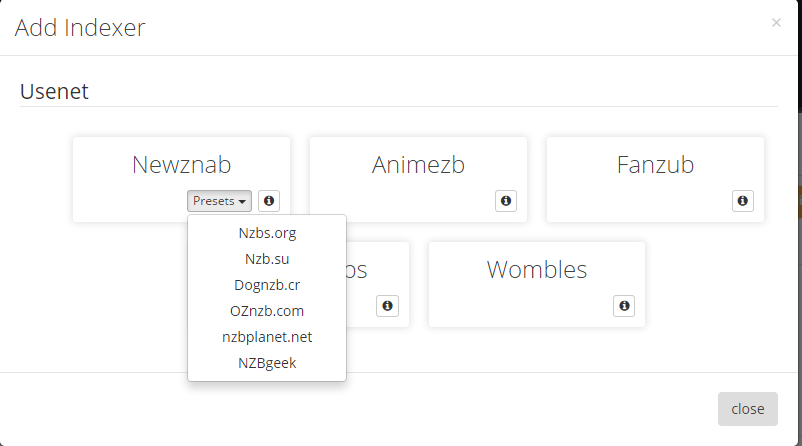802x446 pixels.
Task: Pick nzbplanet.net preset
Action: 267,337
